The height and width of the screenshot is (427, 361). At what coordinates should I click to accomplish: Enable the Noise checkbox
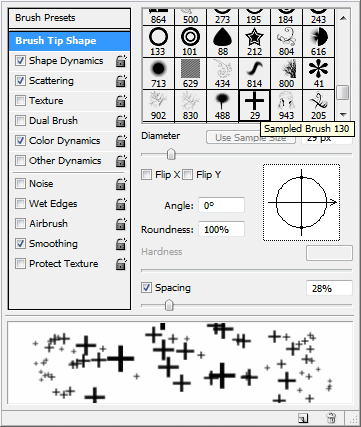pyautogui.click(x=20, y=184)
